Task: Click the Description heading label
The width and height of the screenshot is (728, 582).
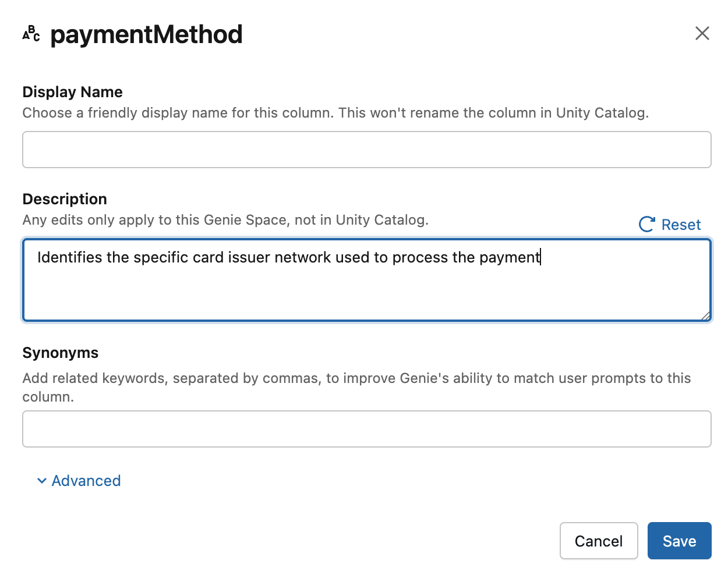Action: click(x=65, y=199)
